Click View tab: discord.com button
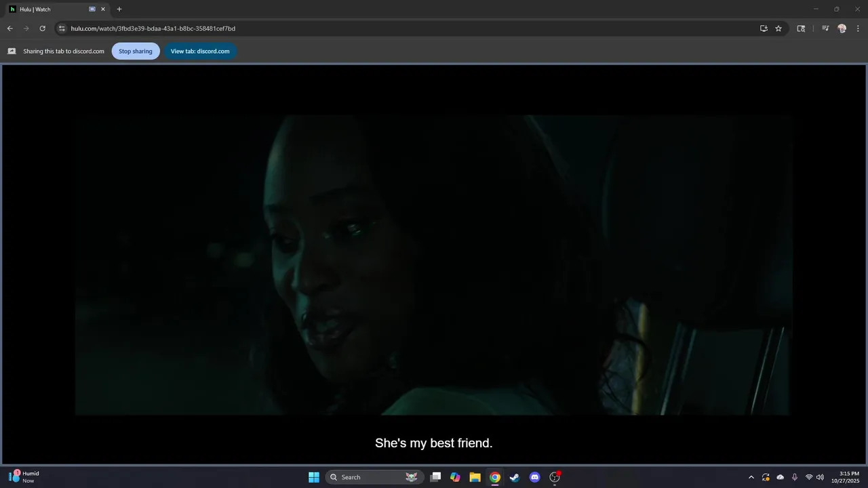Viewport: 868px width, 488px height. 200,51
